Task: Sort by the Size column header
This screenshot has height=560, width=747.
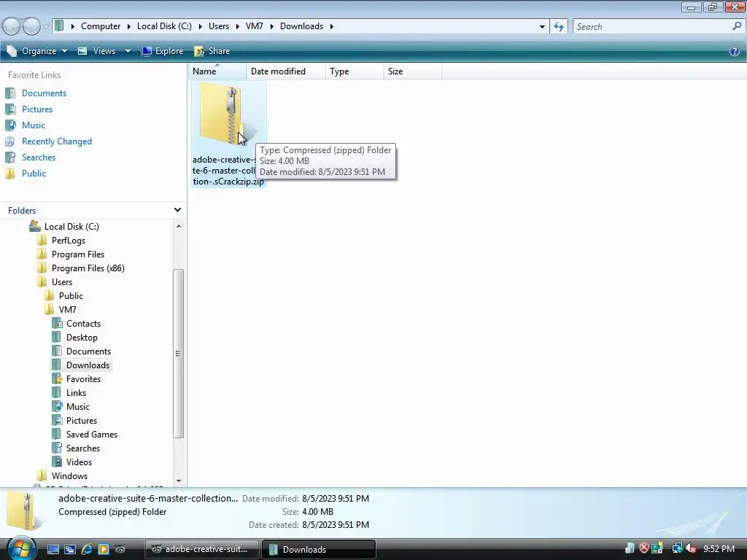Action: (413, 71)
